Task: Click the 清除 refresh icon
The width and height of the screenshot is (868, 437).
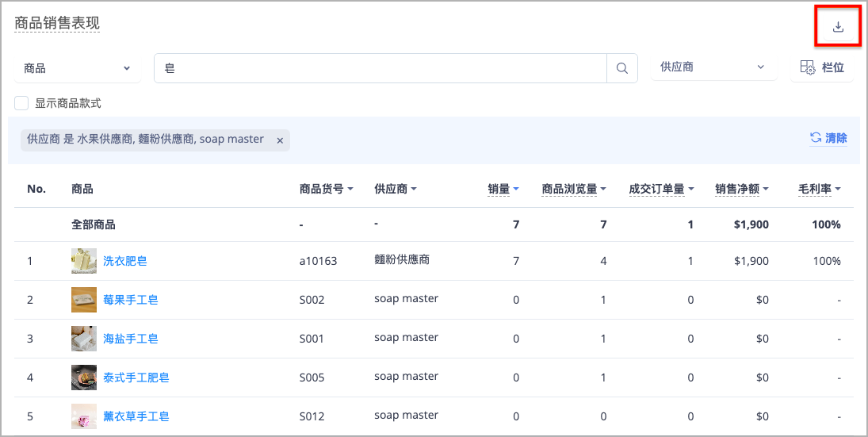Action: [x=816, y=138]
